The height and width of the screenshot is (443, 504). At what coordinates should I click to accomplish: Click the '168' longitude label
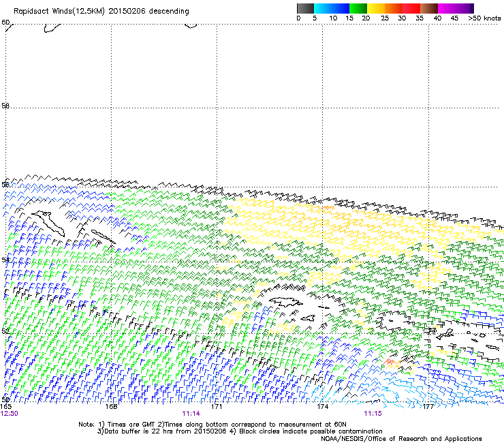coord(111,406)
